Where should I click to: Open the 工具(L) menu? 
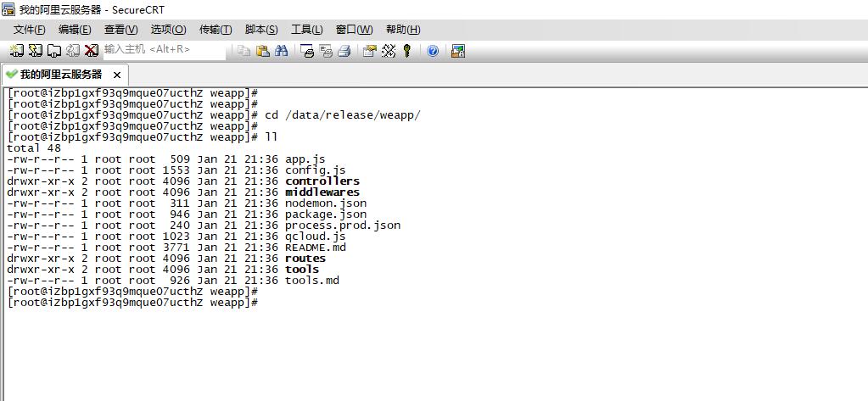point(306,30)
